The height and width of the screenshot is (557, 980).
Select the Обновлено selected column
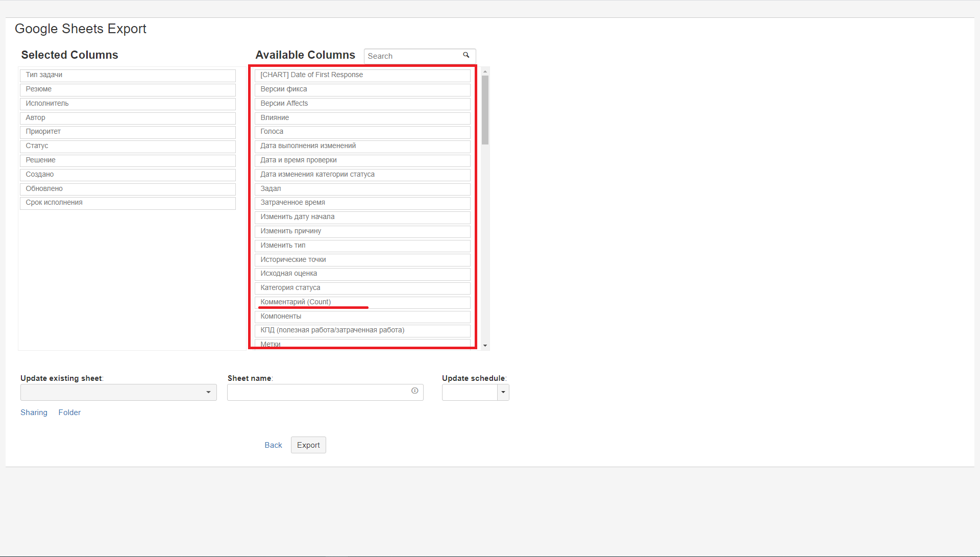click(128, 189)
